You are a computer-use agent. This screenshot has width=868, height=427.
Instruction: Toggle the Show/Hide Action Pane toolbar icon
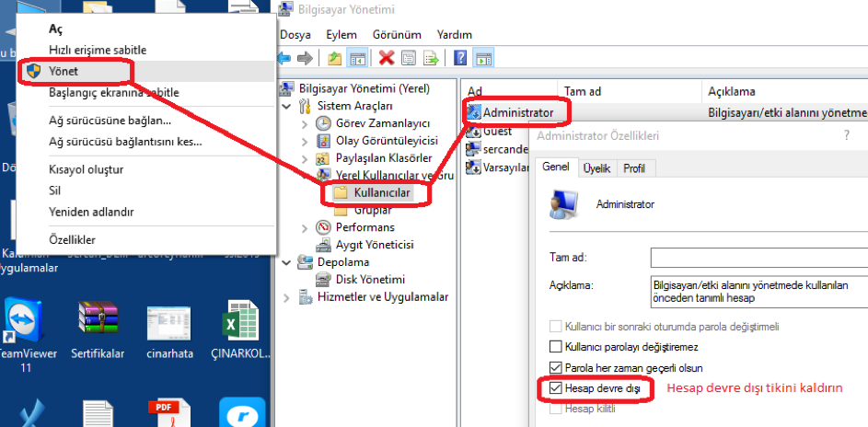point(484,58)
